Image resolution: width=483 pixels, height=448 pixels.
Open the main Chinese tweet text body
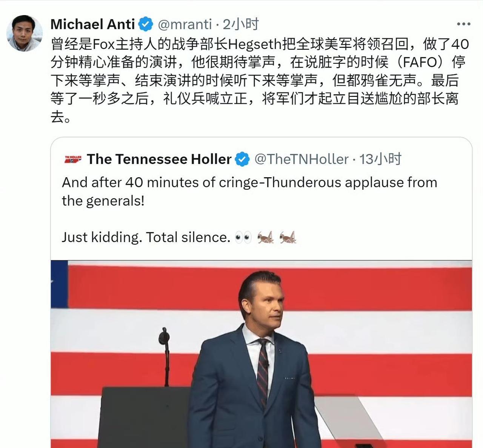(260, 80)
